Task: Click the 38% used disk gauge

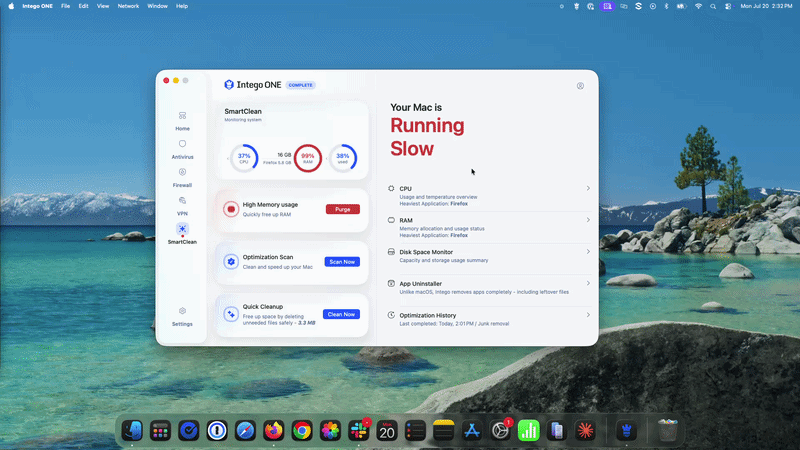Action: coord(343,158)
